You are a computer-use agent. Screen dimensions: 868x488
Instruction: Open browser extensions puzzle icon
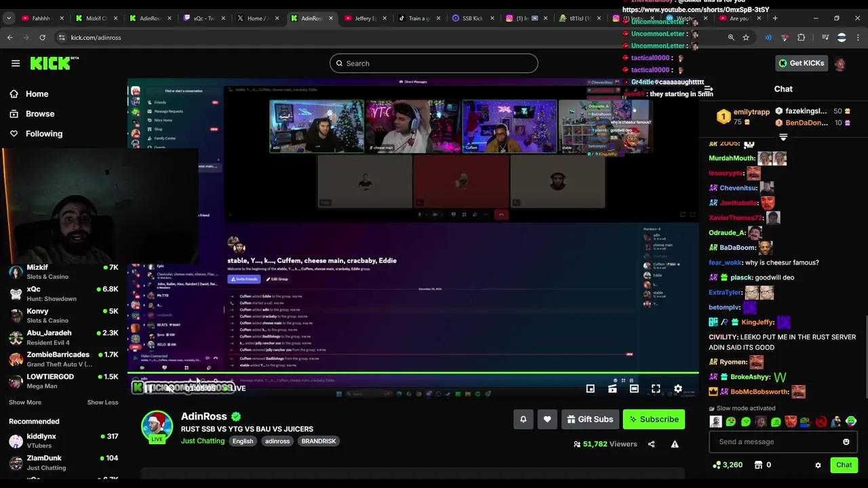point(801,37)
